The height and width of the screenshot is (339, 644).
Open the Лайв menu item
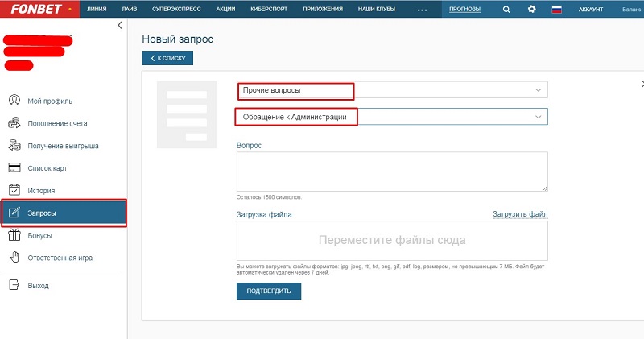[x=130, y=10]
